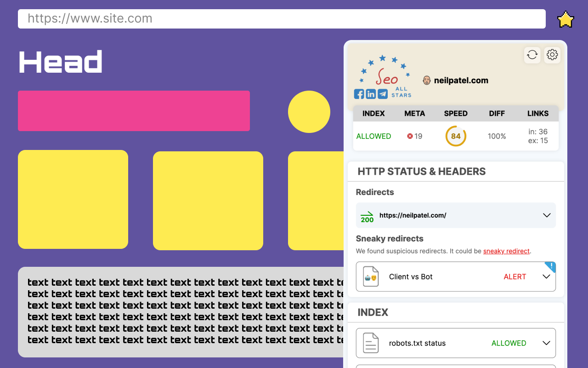Click the Client vs Bot document icon
The width and height of the screenshot is (588, 368).
[371, 276]
